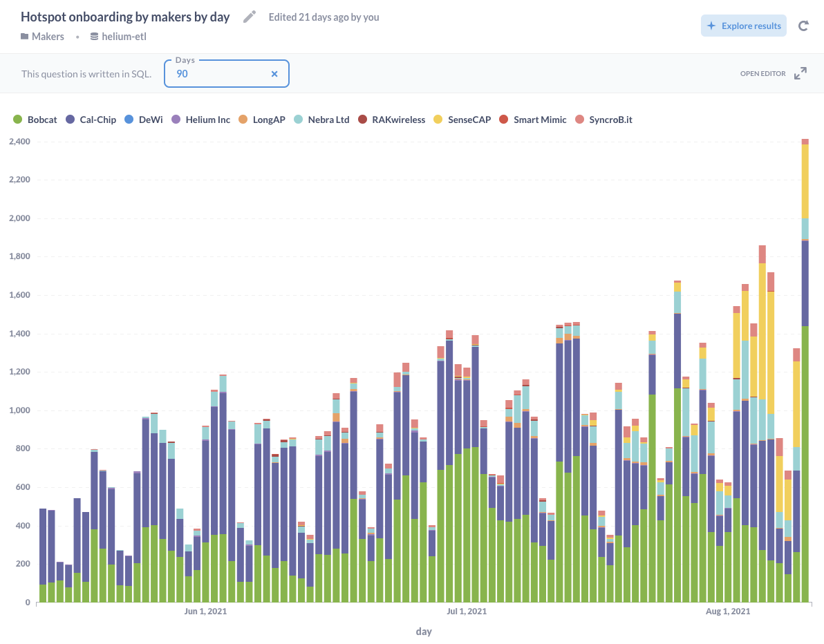Screen dimensions: 824x644
Task: Click the Helium Inc legend dot
Action: point(176,120)
